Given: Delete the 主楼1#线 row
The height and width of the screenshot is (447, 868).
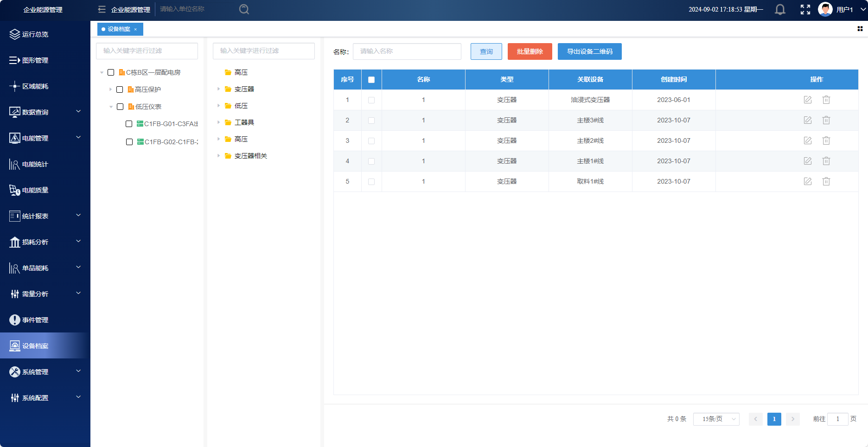Looking at the screenshot, I should [x=826, y=161].
